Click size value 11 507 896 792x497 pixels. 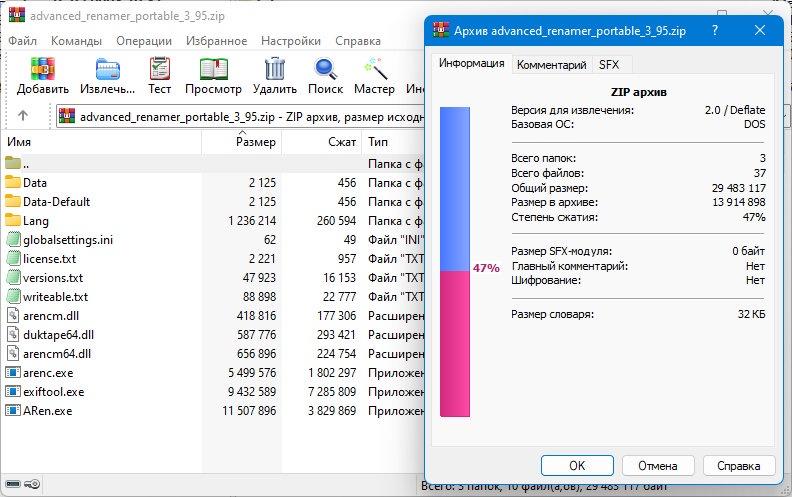(x=250, y=411)
